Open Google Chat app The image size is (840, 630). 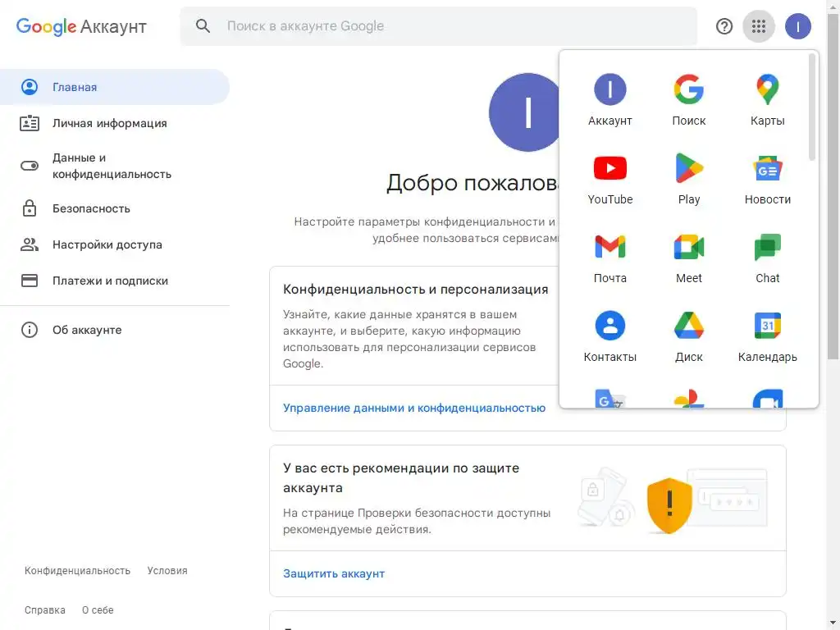point(767,257)
